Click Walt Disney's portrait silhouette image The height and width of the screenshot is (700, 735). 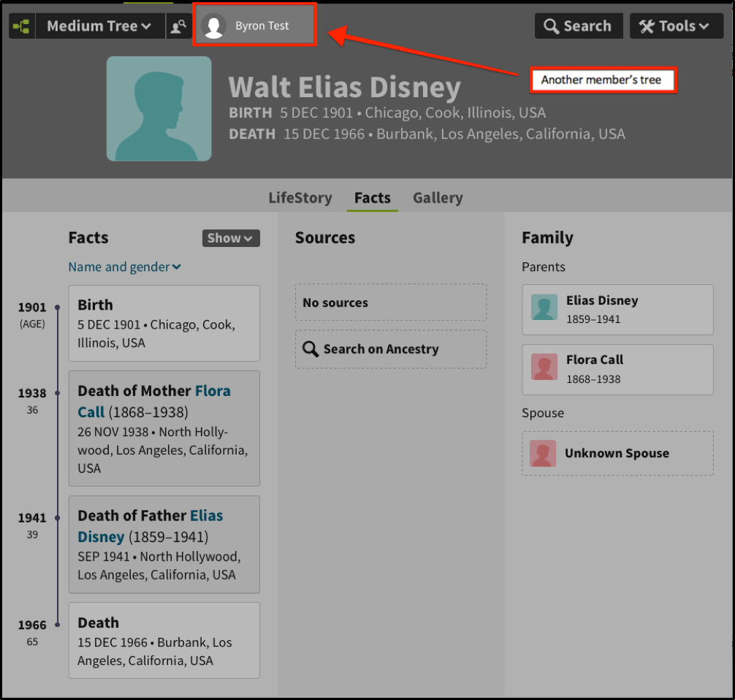[x=159, y=108]
